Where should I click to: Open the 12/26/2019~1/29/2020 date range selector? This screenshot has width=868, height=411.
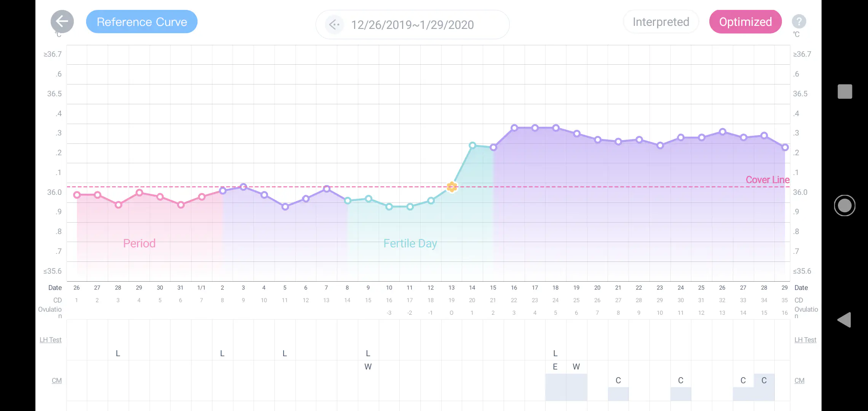click(412, 25)
